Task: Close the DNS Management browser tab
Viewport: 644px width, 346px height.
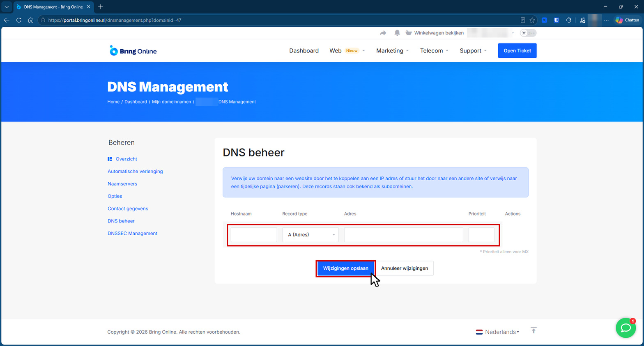Action: (x=88, y=7)
